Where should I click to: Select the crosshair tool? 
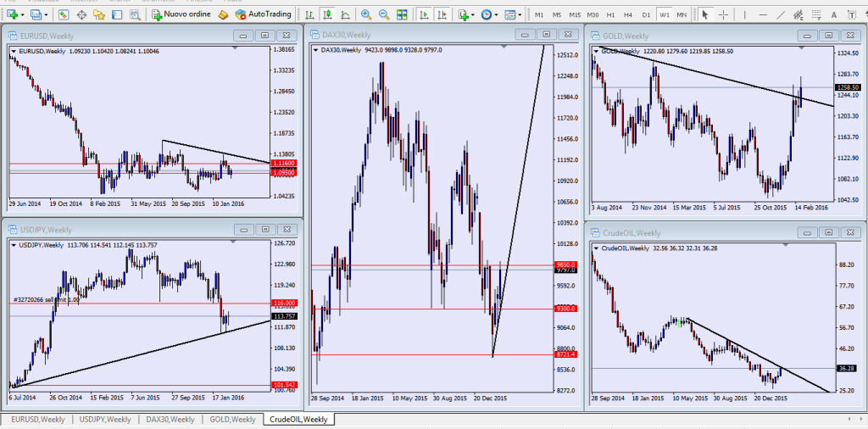click(x=724, y=14)
